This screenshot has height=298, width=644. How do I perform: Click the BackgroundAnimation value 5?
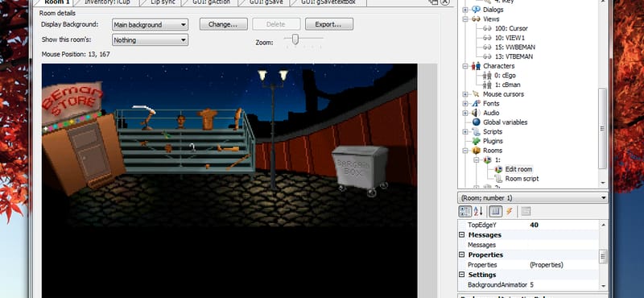pos(532,285)
